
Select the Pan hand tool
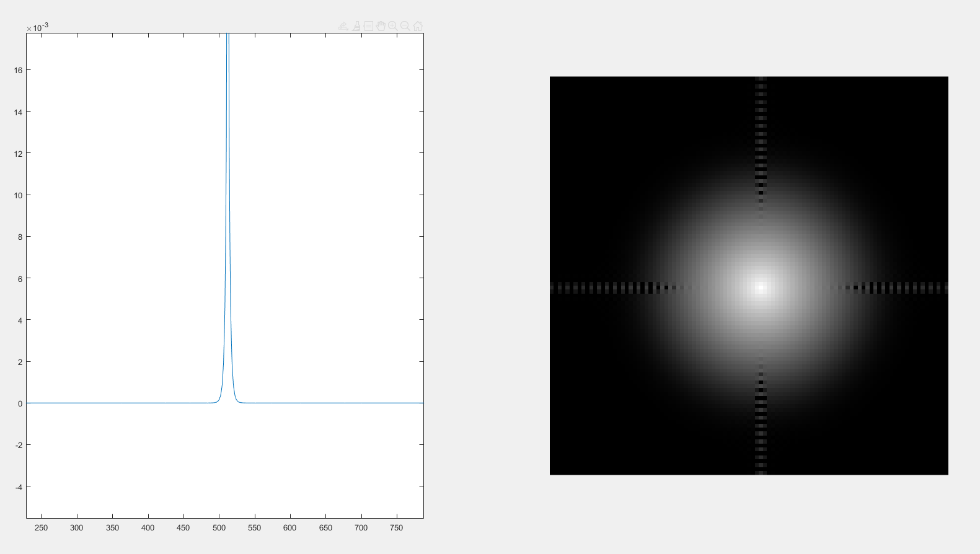[381, 26]
